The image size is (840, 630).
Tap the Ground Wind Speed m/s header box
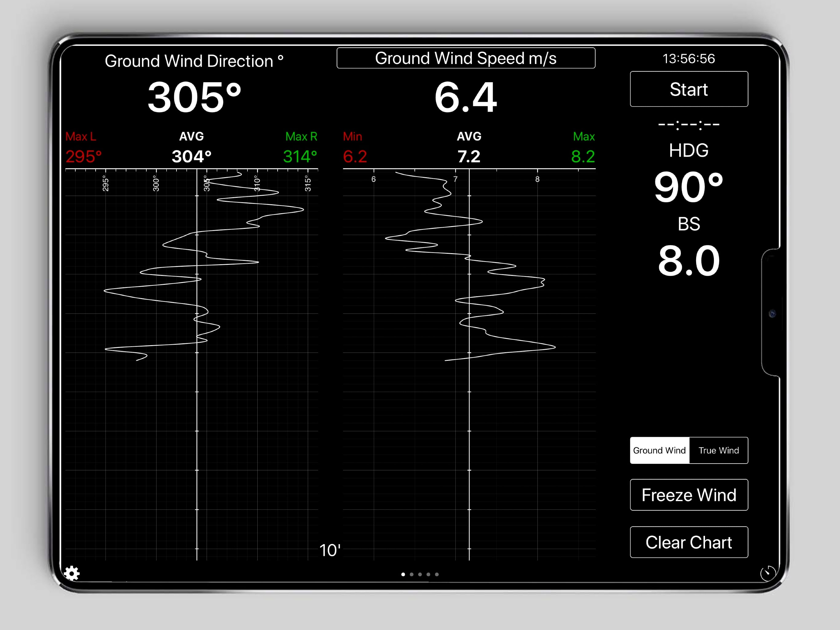(466, 58)
